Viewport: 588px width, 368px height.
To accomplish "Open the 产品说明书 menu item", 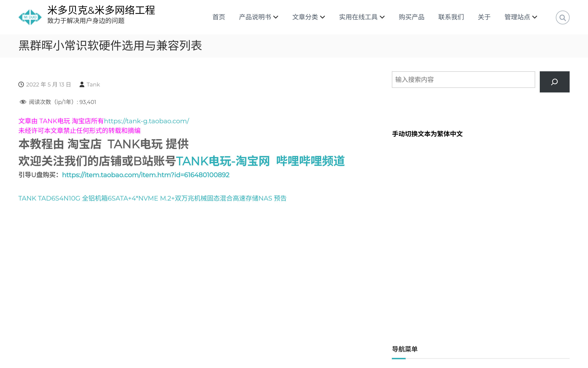I will coord(255,17).
